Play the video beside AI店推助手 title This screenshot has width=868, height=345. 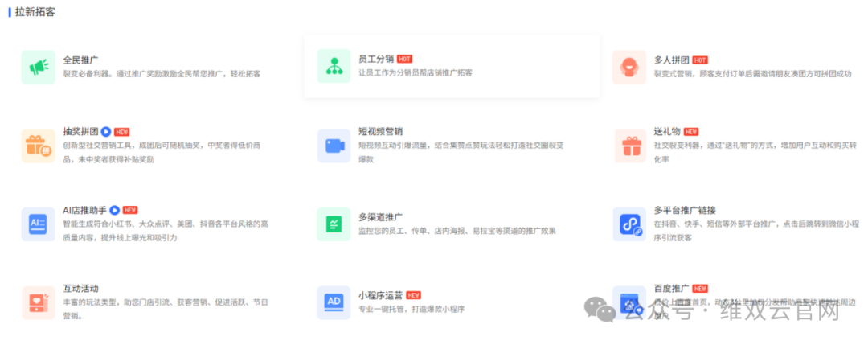point(114,210)
